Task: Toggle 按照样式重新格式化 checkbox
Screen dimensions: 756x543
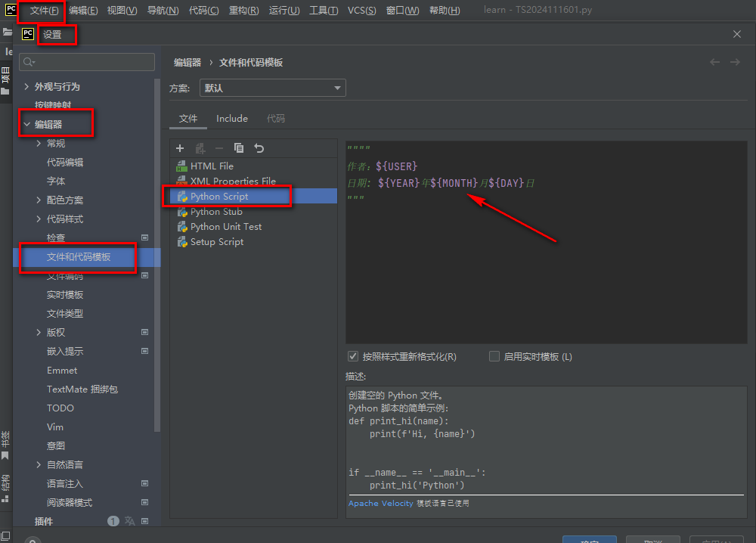Action: tap(353, 356)
